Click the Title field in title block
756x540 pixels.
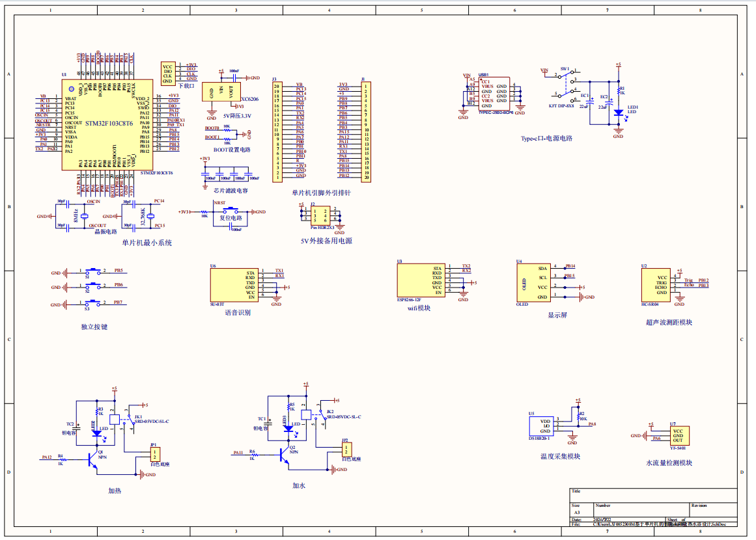tap(653, 493)
